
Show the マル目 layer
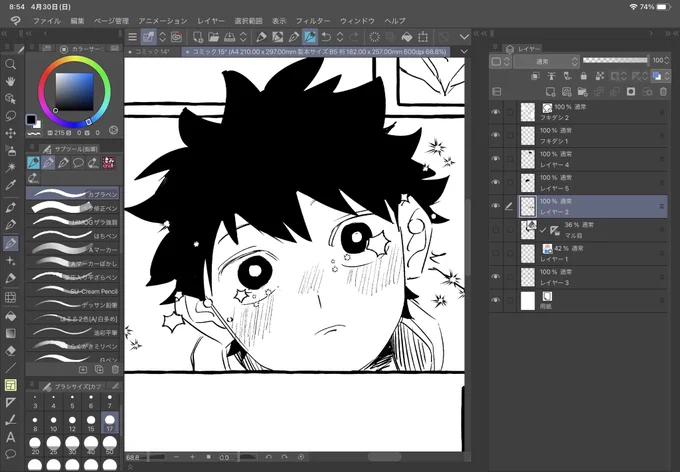(495, 230)
